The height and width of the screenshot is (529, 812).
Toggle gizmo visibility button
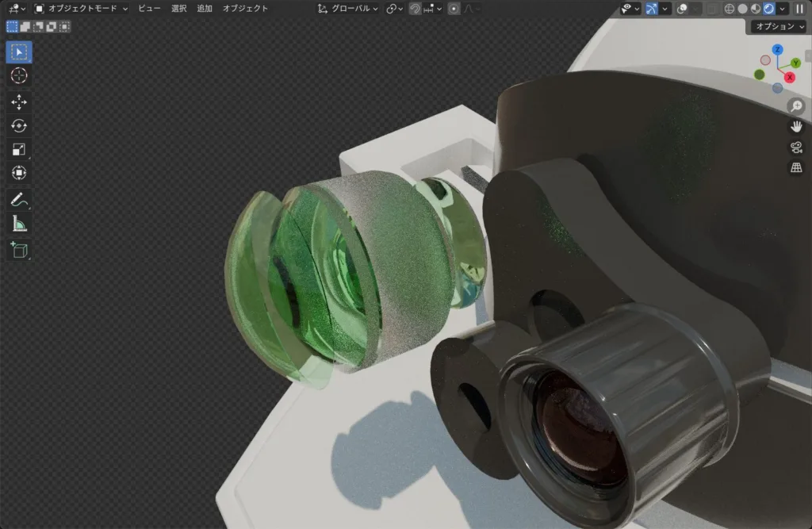click(x=651, y=9)
